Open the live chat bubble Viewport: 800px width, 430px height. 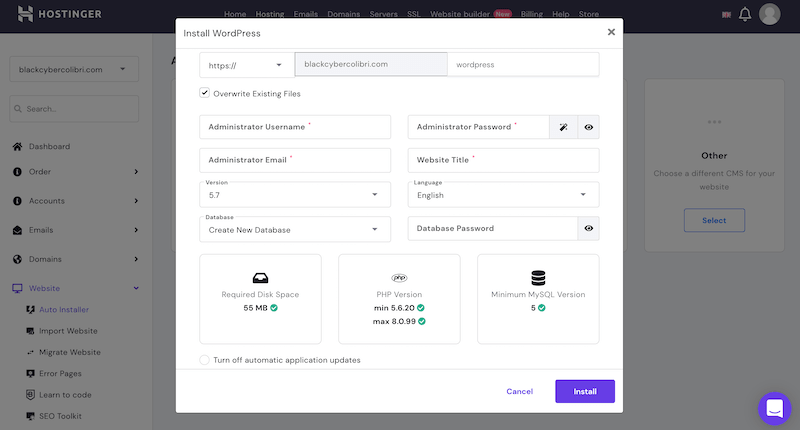[x=774, y=408]
